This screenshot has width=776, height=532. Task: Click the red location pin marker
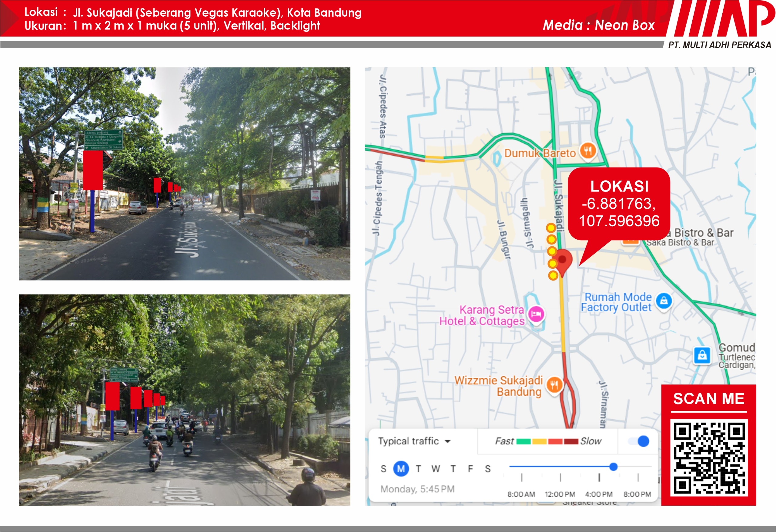coord(562,261)
